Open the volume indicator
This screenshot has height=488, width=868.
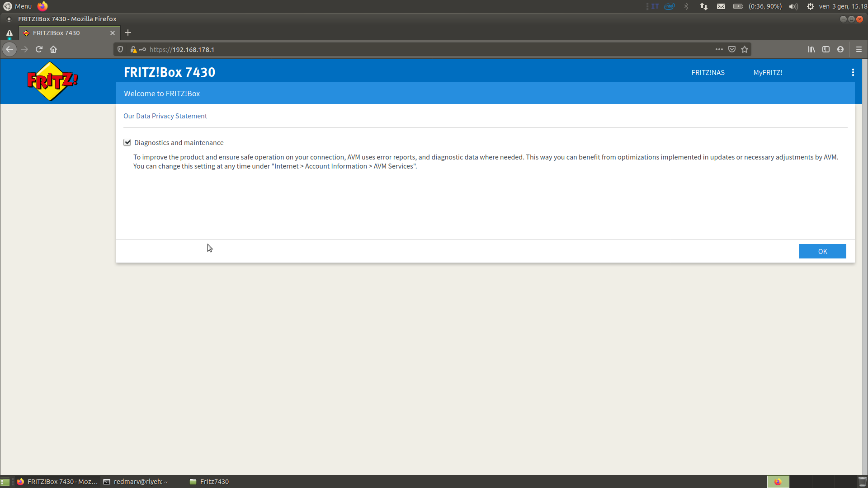(x=793, y=6)
